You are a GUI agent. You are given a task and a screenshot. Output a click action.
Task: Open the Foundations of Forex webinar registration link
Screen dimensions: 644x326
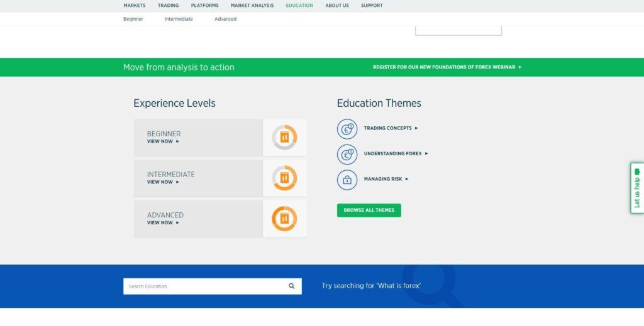(447, 67)
